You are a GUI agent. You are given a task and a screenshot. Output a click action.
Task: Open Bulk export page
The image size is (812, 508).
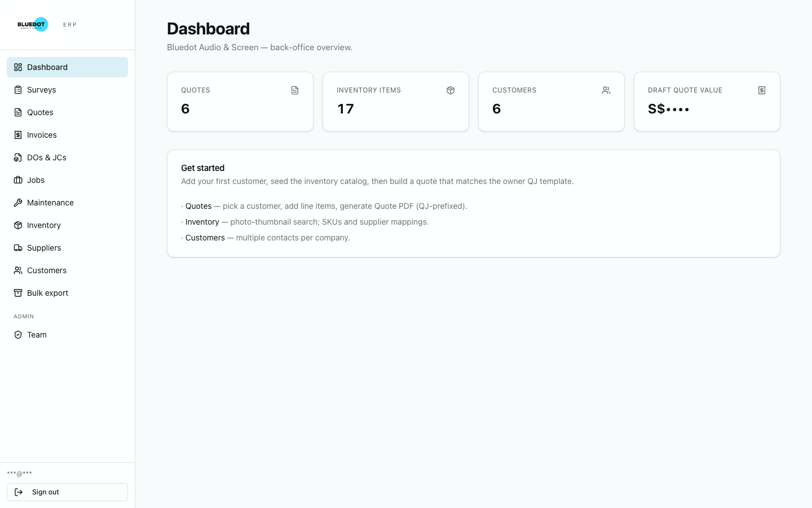coord(67,293)
